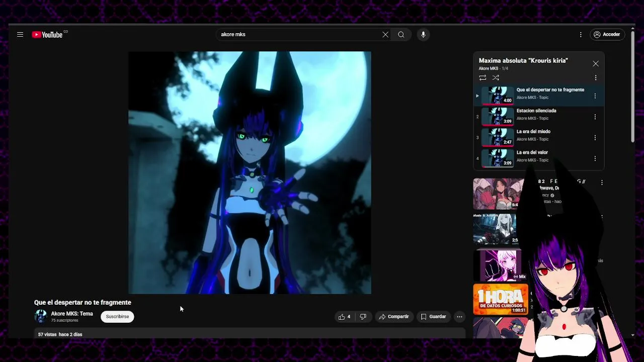
Task: Click the page vertical scrollbar
Action: tap(633, 85)
